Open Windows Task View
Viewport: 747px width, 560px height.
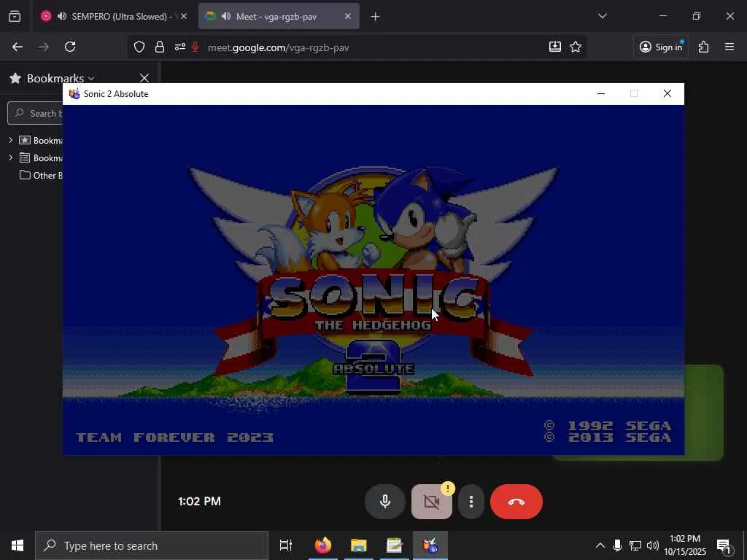tap(286, 545)
